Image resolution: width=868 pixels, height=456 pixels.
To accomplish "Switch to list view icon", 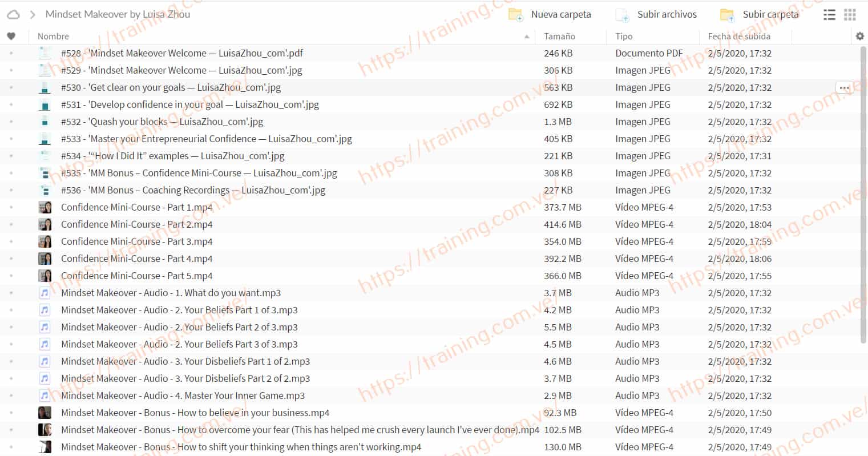I will 829,15.
